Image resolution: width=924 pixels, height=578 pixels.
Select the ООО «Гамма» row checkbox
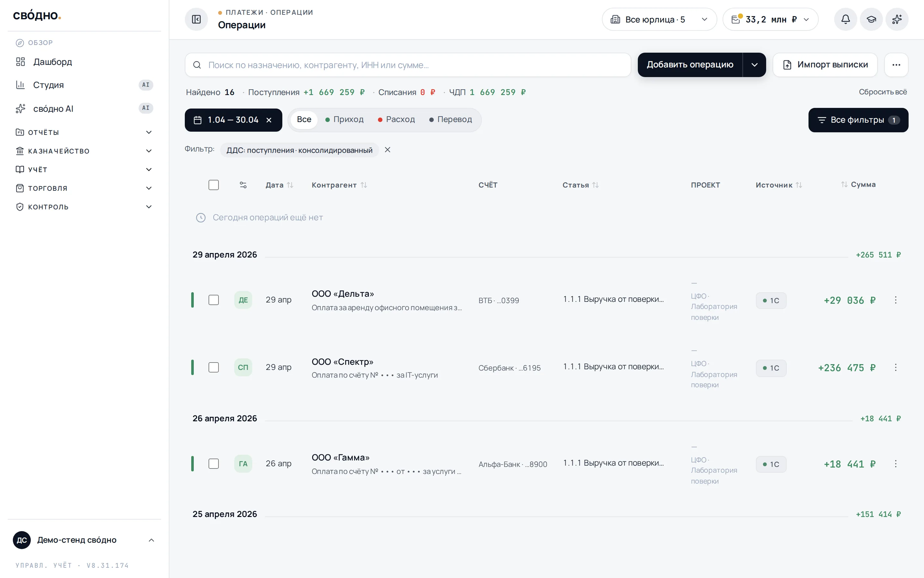214,464
